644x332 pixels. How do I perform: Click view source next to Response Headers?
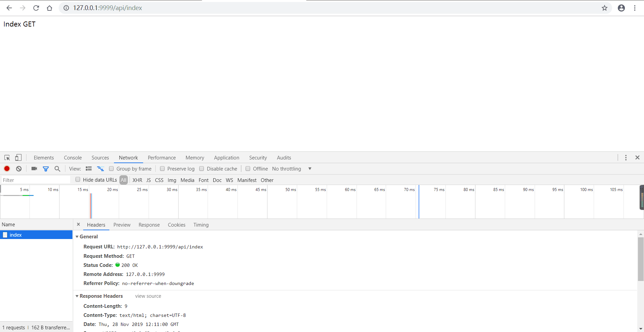(148, 296)
